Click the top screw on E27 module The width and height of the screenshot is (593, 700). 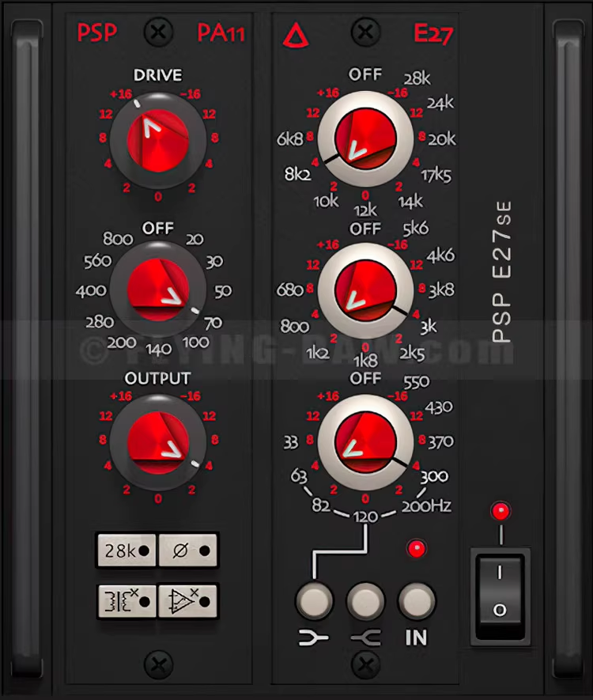(365, 32)
